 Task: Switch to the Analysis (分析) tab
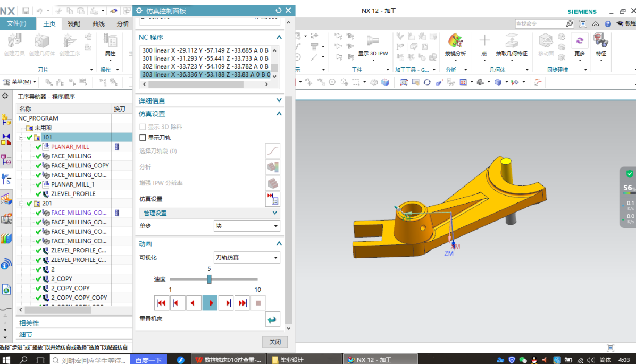point(123,24)
